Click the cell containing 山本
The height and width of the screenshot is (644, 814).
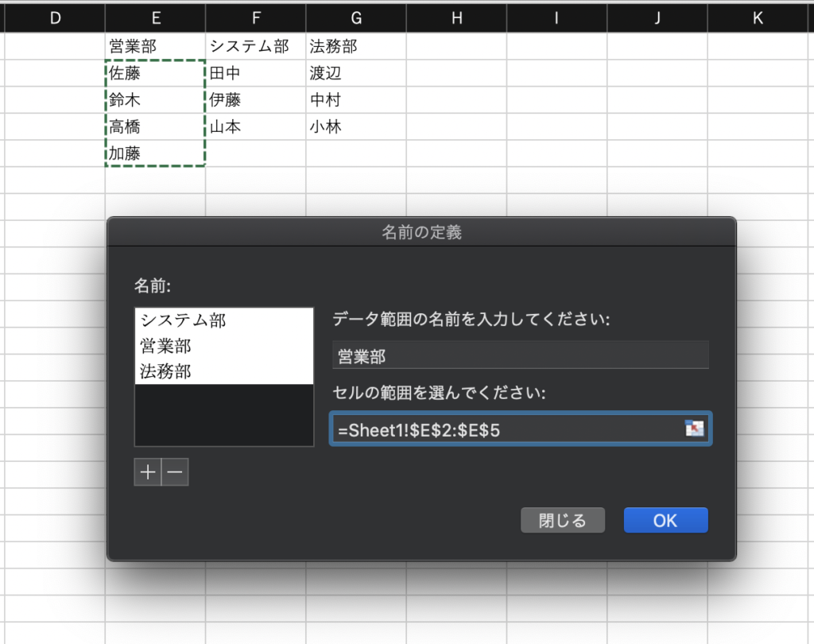click(x=255, y=126)
